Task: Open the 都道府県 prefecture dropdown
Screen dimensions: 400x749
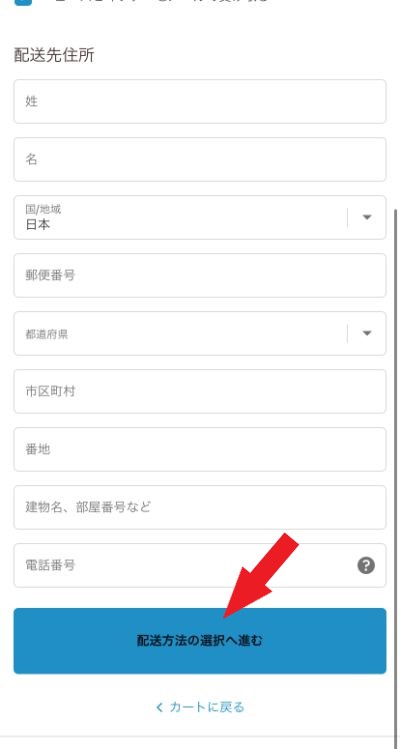Action: click(200, 333)
